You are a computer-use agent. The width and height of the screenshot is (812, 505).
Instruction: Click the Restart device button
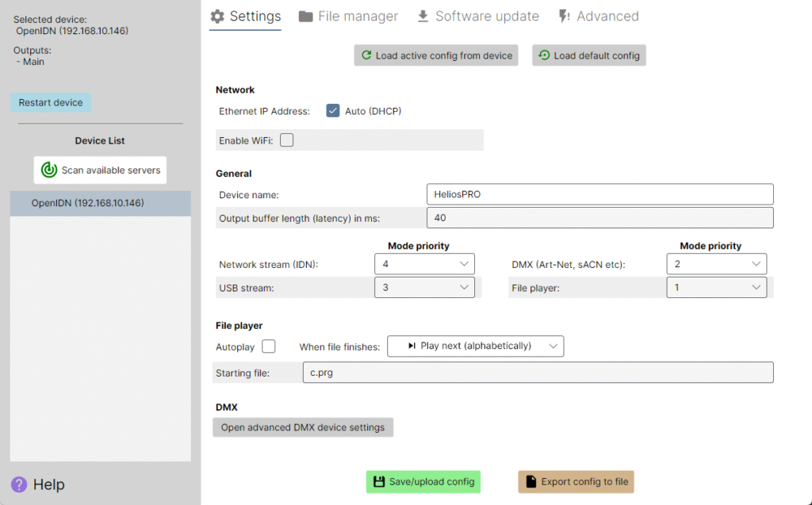[51, 101]
